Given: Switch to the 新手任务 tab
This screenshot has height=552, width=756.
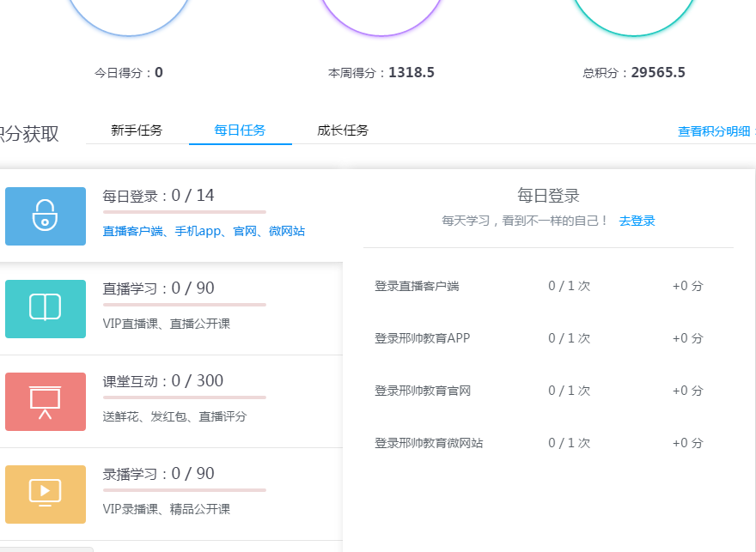Looking at the screenshot, I should [137, 130].
